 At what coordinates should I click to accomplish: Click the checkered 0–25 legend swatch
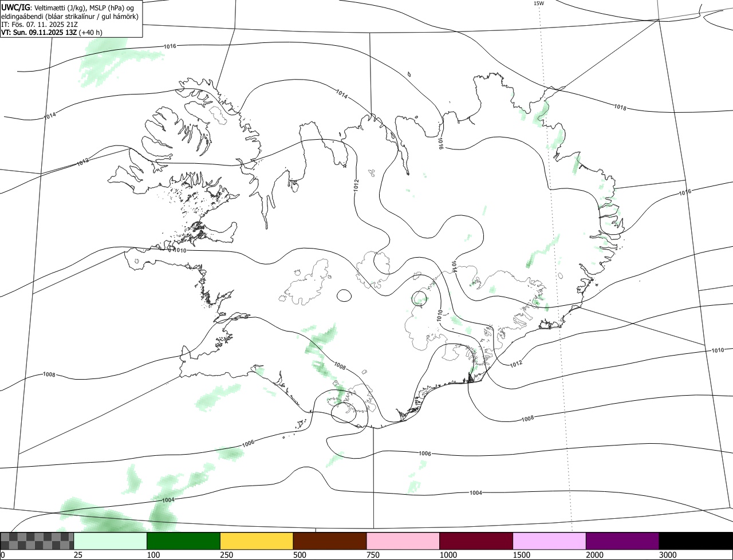pyautogui.click(x=37, y=541)
